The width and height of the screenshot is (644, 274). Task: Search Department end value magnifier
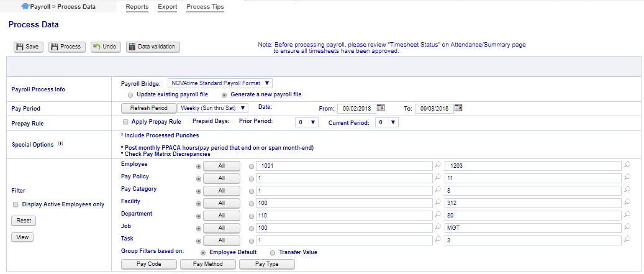627,214
